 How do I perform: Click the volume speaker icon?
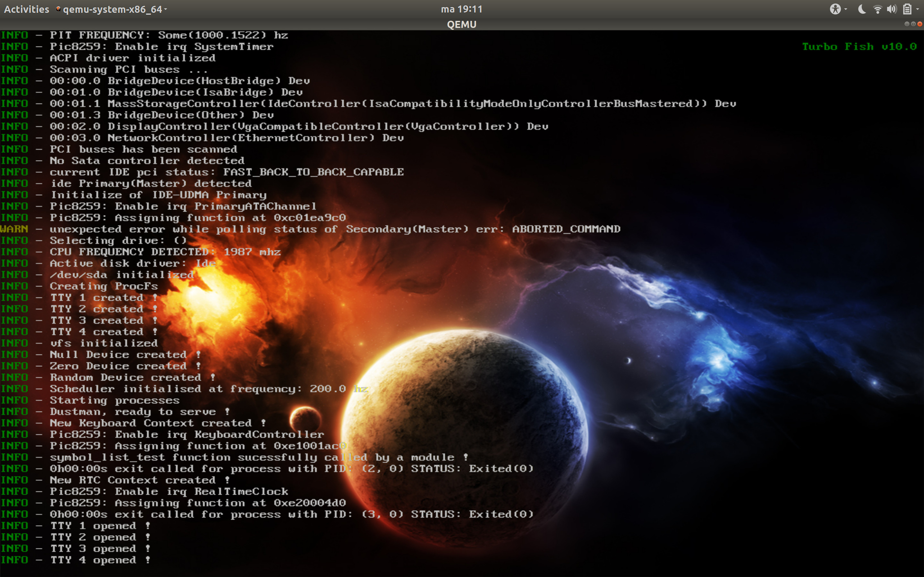892,9
